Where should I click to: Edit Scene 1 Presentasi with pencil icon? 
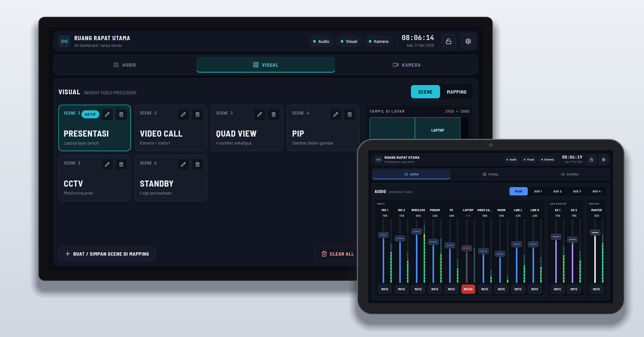coord(107,114)
